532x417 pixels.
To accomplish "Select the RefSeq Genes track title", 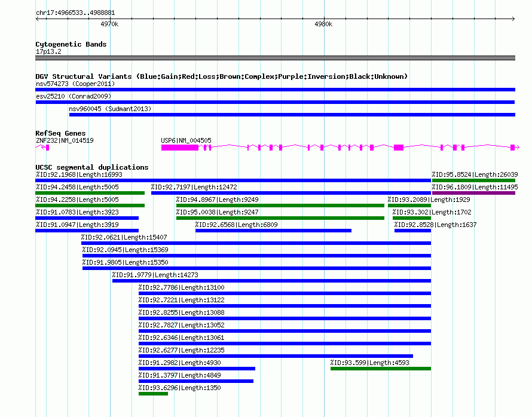I will [x=60, y=133].
